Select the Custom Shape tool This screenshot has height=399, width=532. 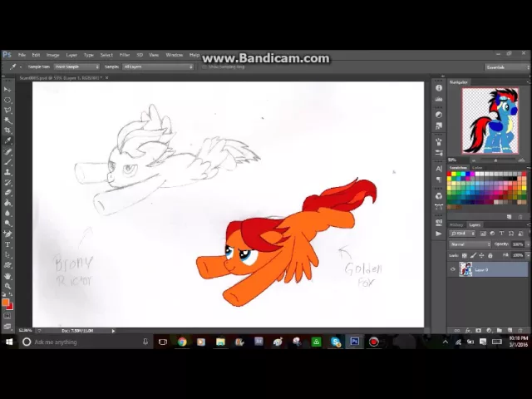coord(7,265)
